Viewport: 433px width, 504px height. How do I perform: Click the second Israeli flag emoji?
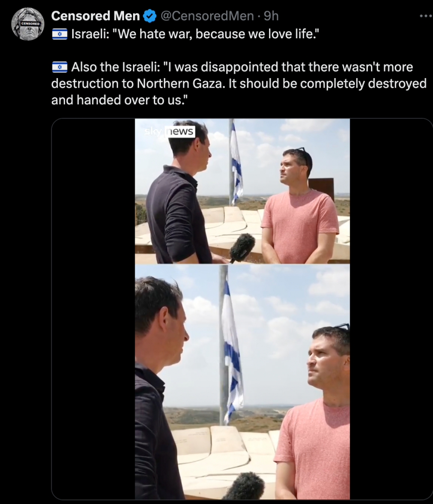click(60, 67)
